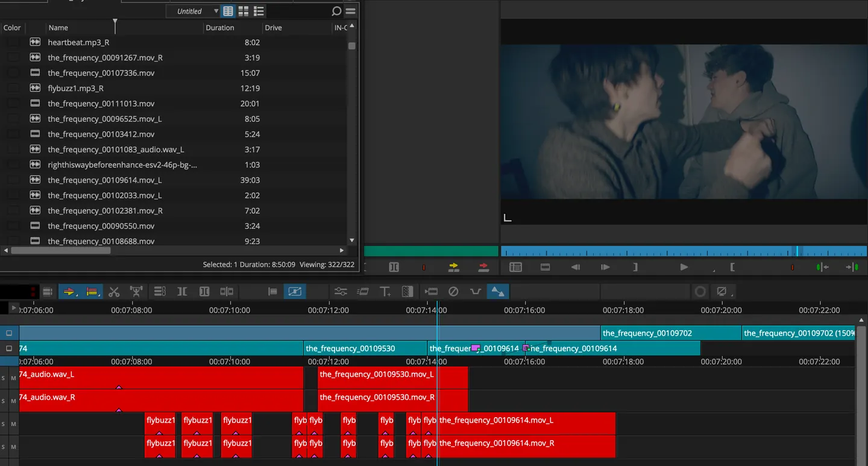
Task: Click video clip icon beside the_frequency_00103412.mov
Action: [x=35, y=134]
